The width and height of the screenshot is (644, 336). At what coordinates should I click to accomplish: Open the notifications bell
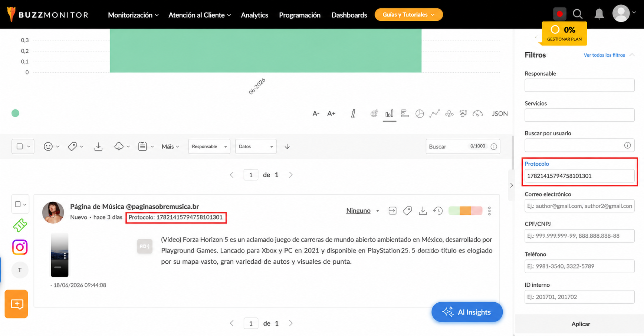click(x=599, y=14)
